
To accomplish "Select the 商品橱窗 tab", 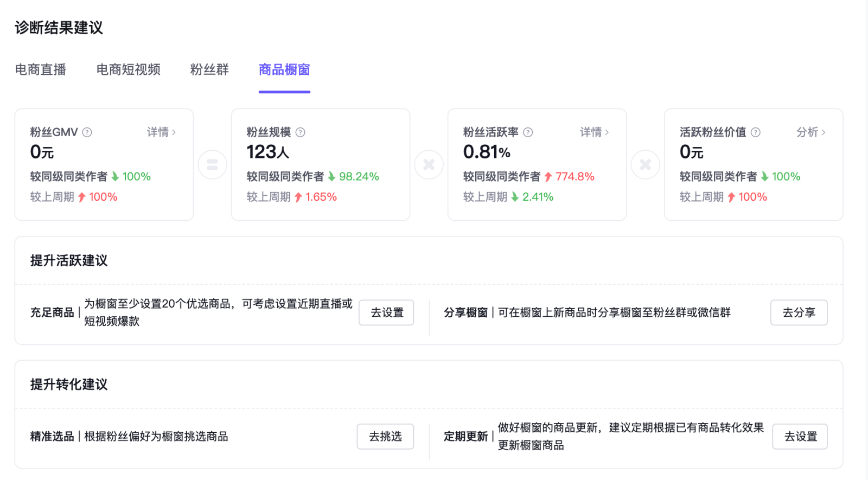I will click(284, 70).
